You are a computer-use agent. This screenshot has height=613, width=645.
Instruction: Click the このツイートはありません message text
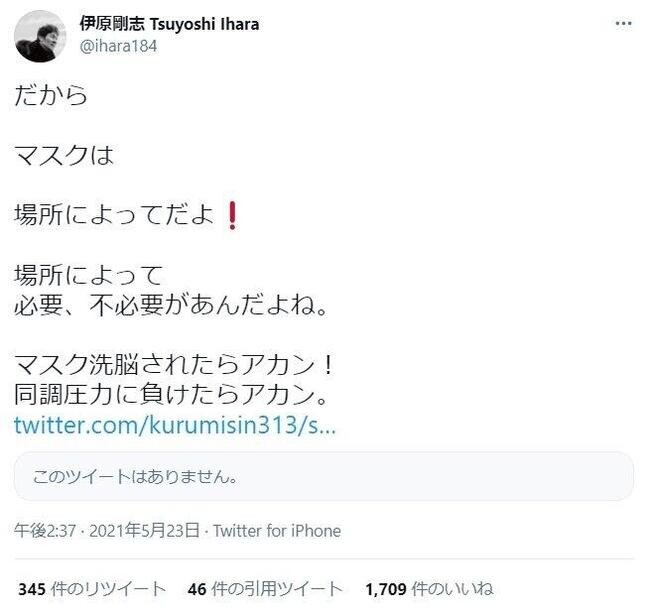[x=135, y=476]
